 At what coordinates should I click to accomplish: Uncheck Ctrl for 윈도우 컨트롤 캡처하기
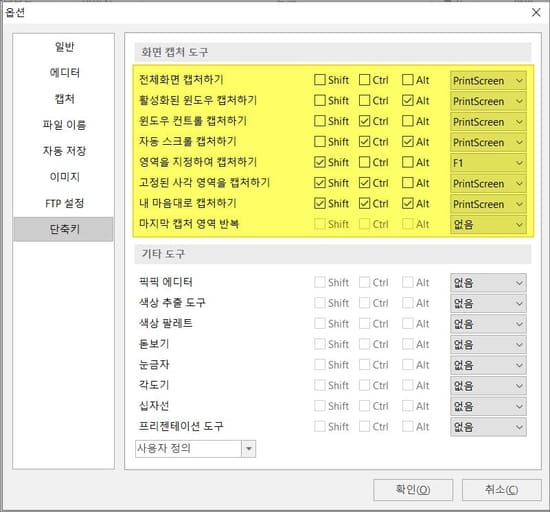point(364,121)
